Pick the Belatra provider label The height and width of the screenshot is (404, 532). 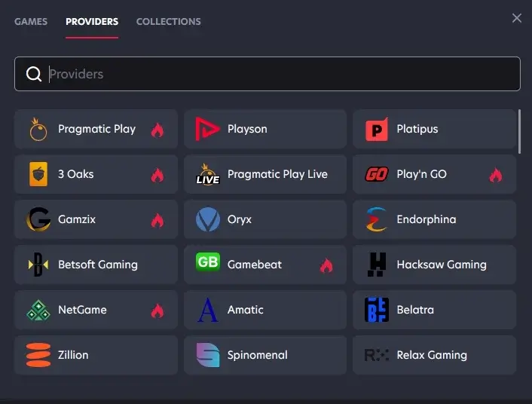pos(415,310)
